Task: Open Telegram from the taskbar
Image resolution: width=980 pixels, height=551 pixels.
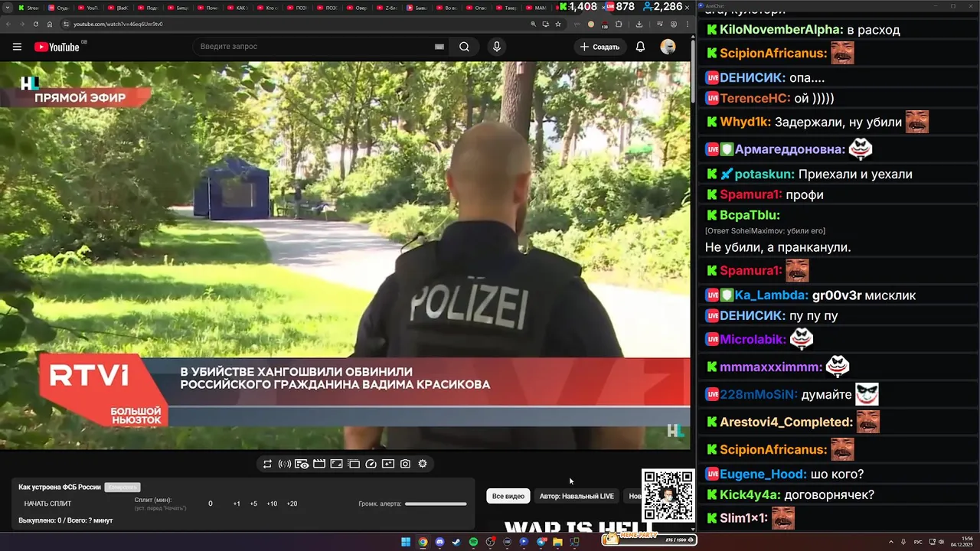Action: pos(541,542)
